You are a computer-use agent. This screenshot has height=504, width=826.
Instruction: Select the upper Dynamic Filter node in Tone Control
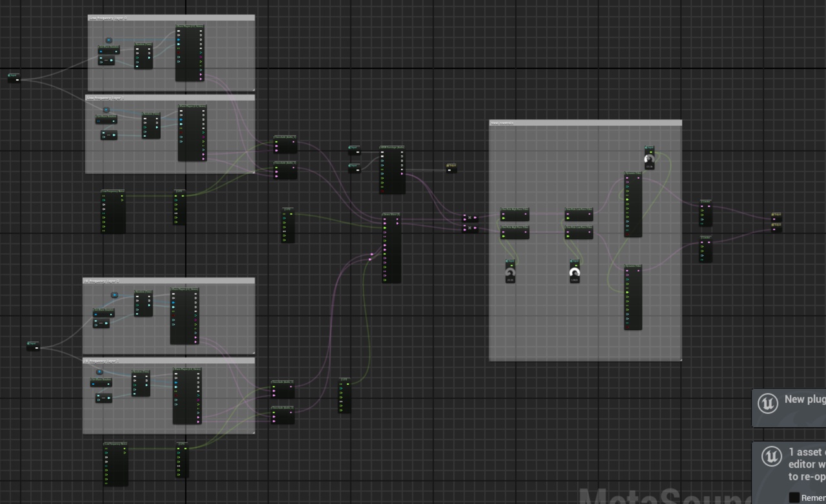point(633,205)
